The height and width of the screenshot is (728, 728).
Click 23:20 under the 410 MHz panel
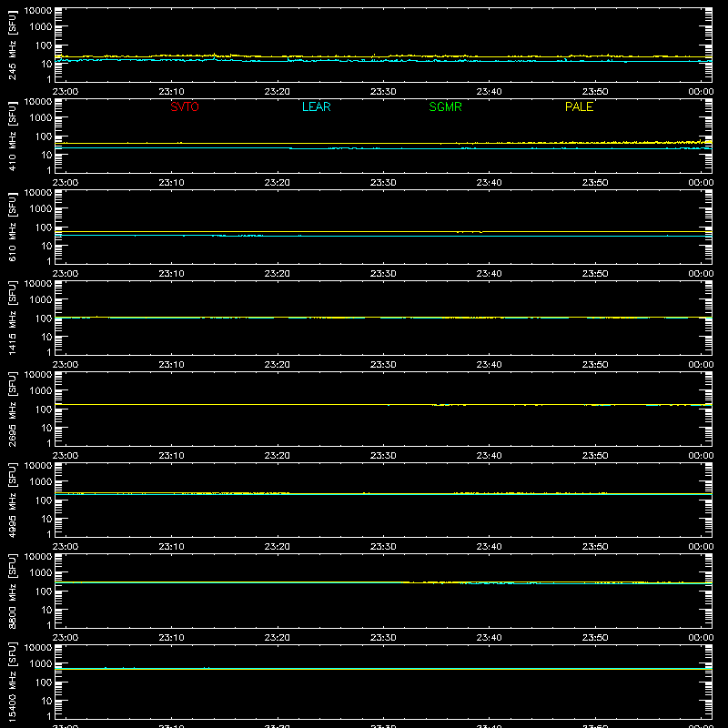coord(278,183)
